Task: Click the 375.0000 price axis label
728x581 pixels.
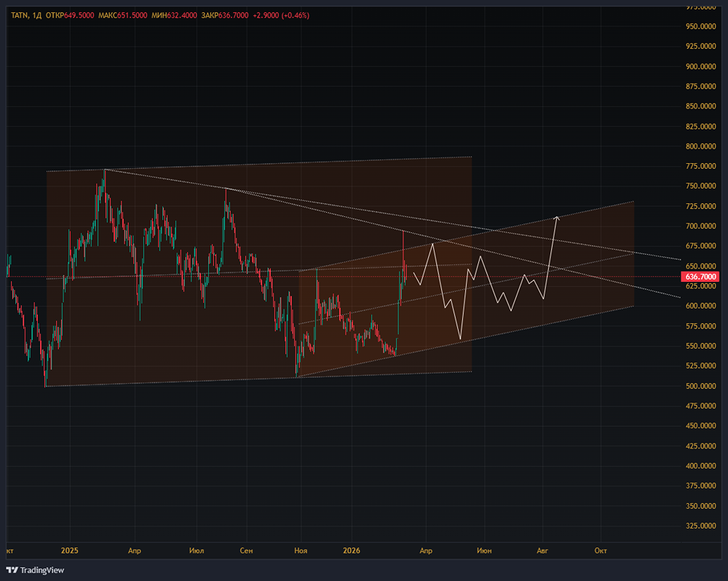Action: click(700, 486)
